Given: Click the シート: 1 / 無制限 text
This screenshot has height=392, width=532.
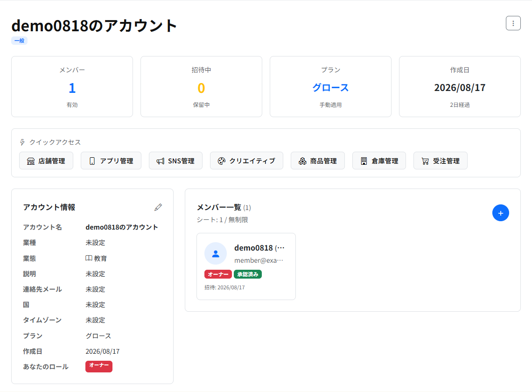Looking at the screenshot, I should [223, 220].
